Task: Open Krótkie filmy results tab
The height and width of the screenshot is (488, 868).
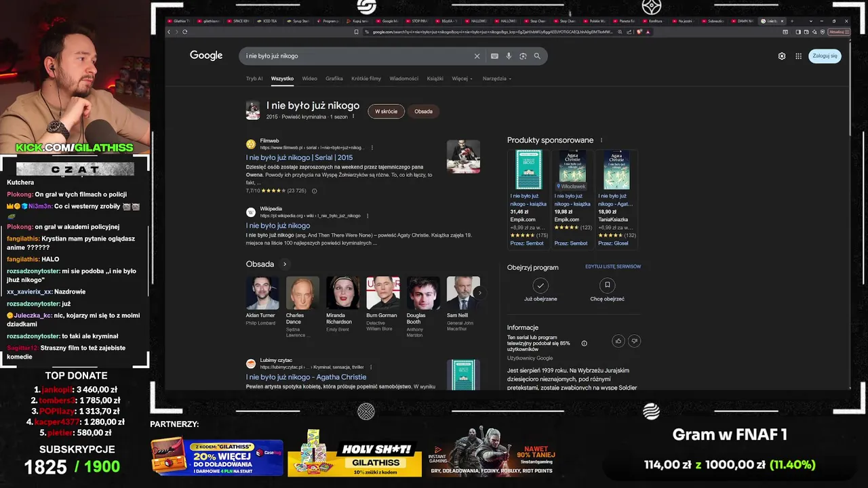Action: coord(366,79)
